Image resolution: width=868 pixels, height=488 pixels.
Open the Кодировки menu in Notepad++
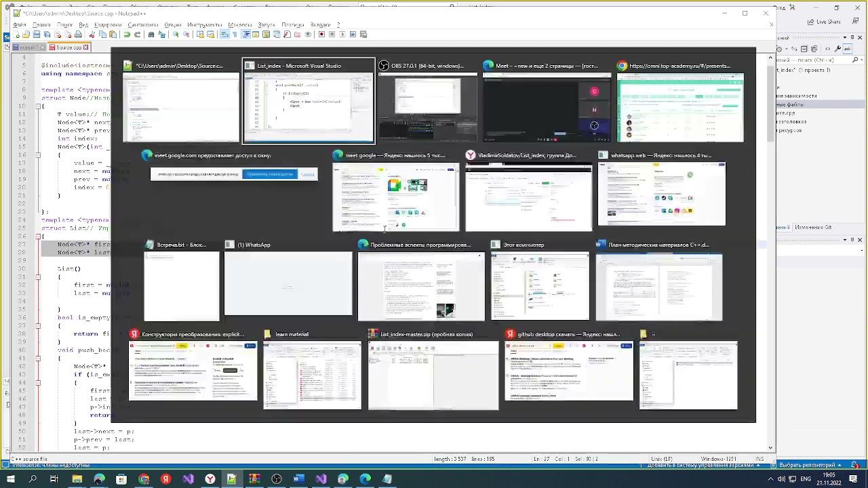[x=108, y=25]
